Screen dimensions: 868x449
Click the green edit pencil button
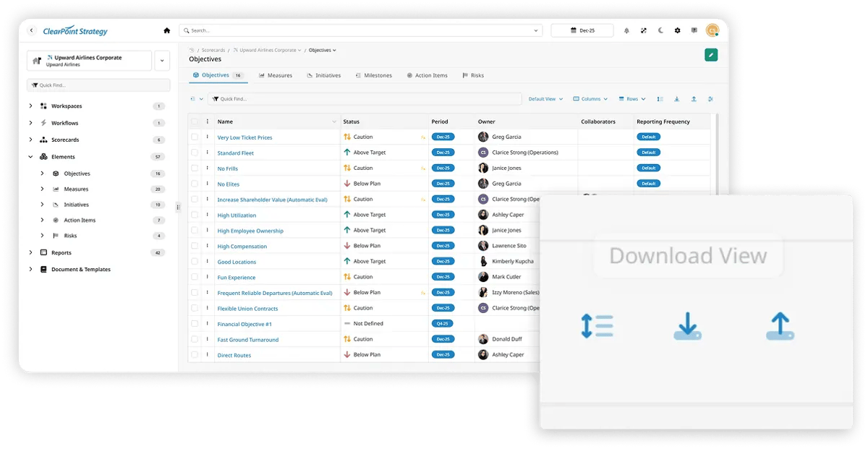pos(711,55)
